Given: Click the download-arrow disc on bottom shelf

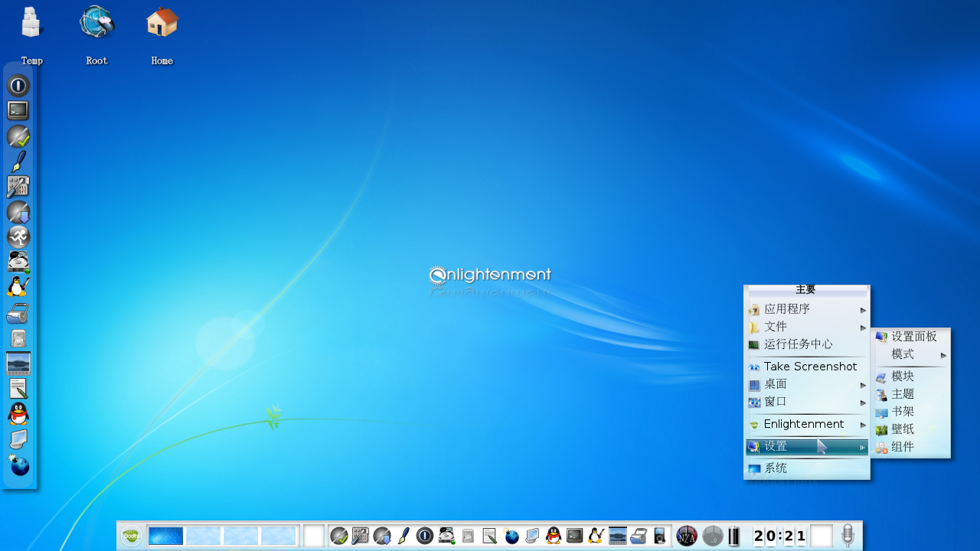Looking at the screenshot, I should (382, 536).
